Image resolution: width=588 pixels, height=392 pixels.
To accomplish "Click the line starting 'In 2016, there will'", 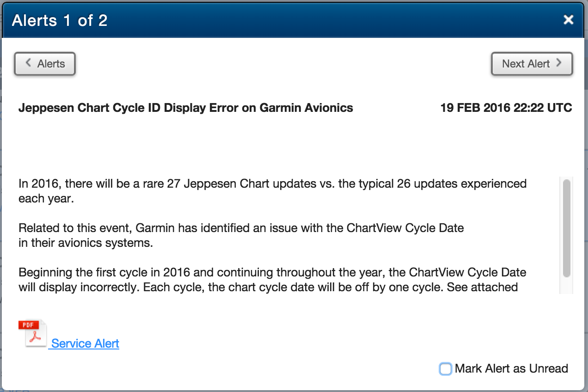I will coord(273,184).
